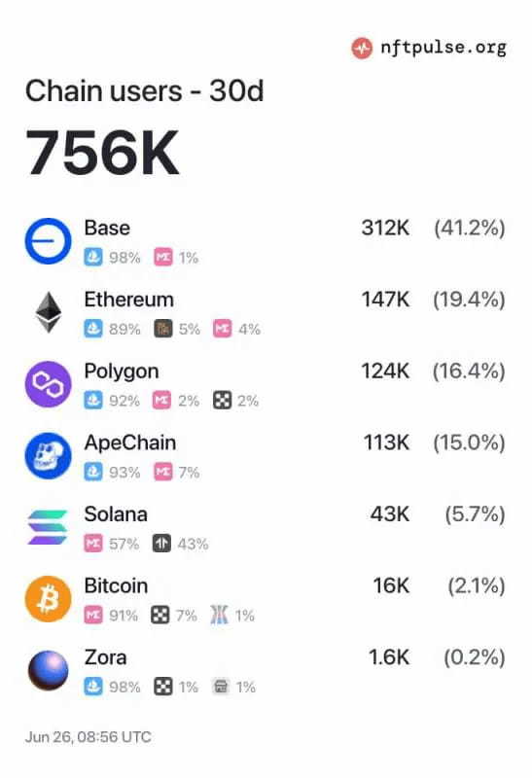The height and width of the screenshot is (778, 532).
Task: Click the storefront icon under Zora
Action: point(221,687)
